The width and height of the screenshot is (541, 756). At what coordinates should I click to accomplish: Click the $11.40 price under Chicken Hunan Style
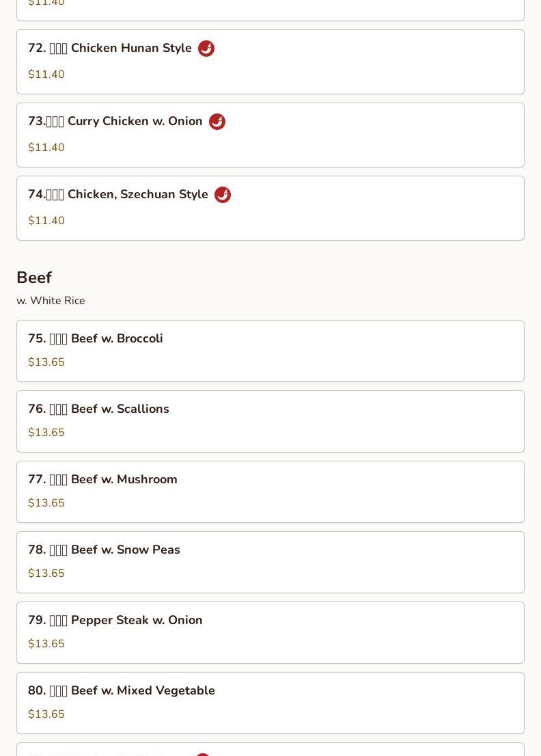point(46,75)
